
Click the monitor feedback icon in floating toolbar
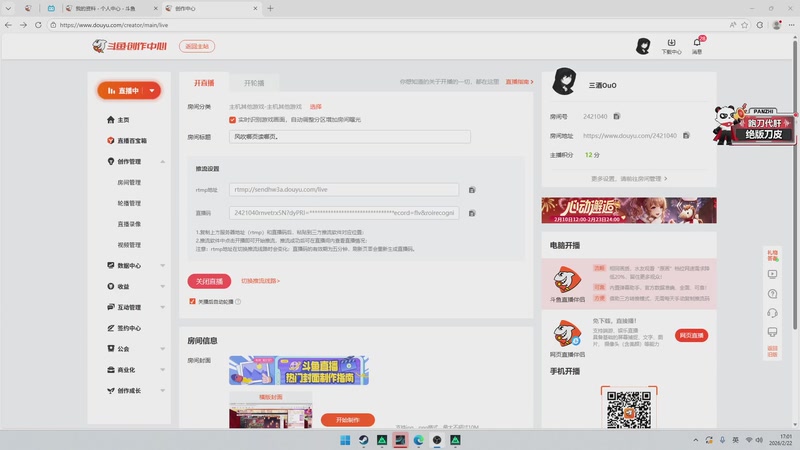tap(772, 332)
